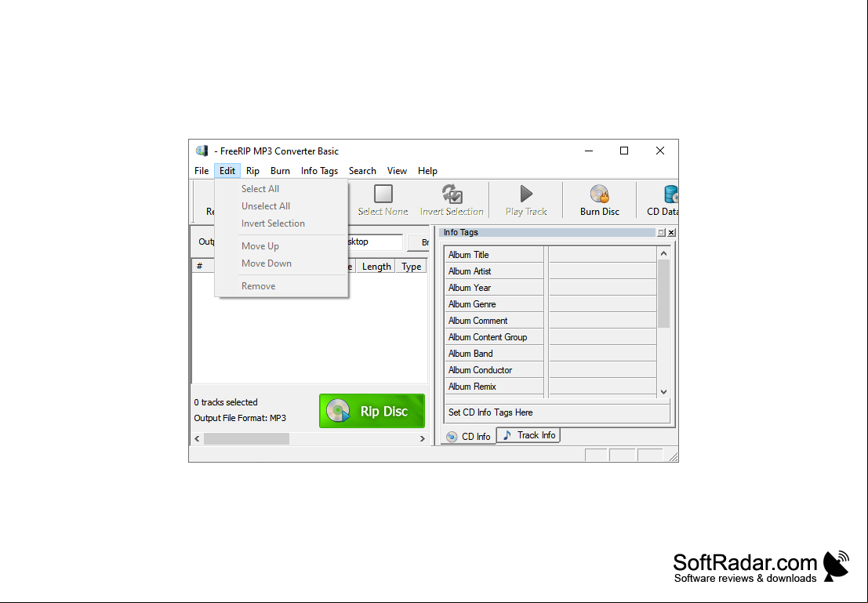This screenshot has height=603, width=868.
Task: Click the Select None toolbar icon
Action: [383, 194]
